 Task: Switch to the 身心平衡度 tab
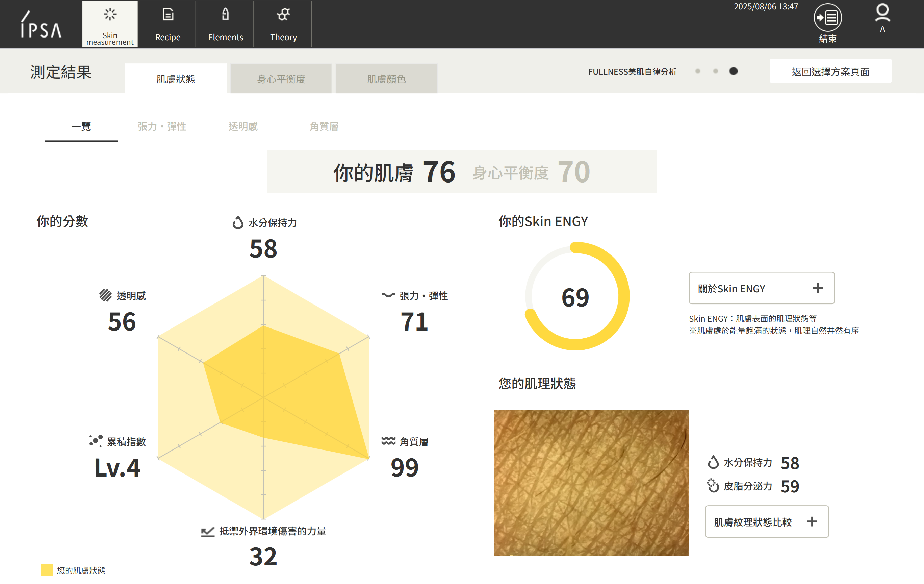pos(281,79)
